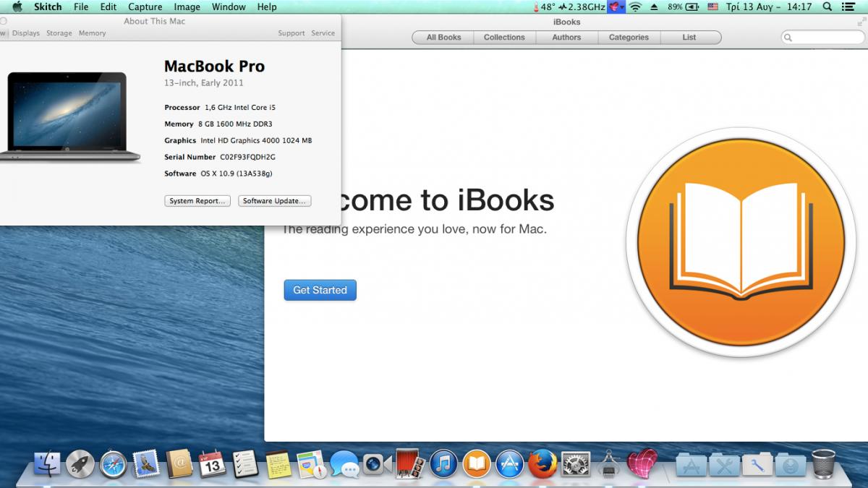Click the iBooks search field
The width and height of the screenshot is (868, 488).
pos(823,37)
